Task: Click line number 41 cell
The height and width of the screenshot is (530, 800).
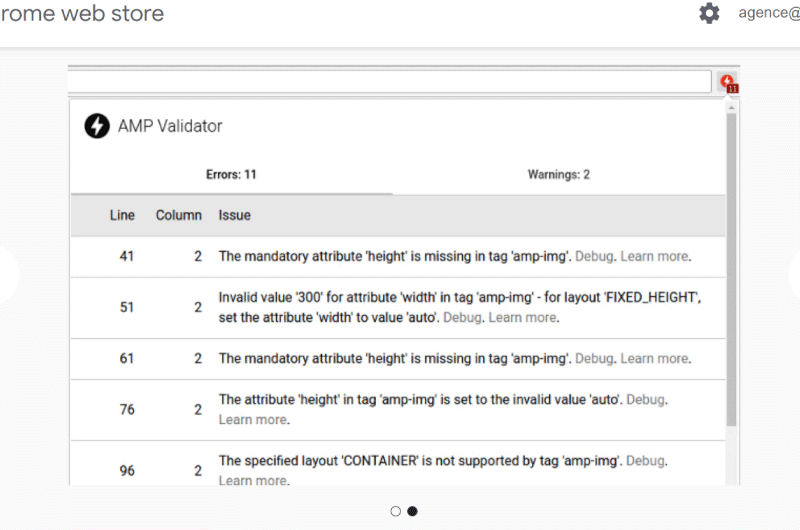Action: pos(127,256)
